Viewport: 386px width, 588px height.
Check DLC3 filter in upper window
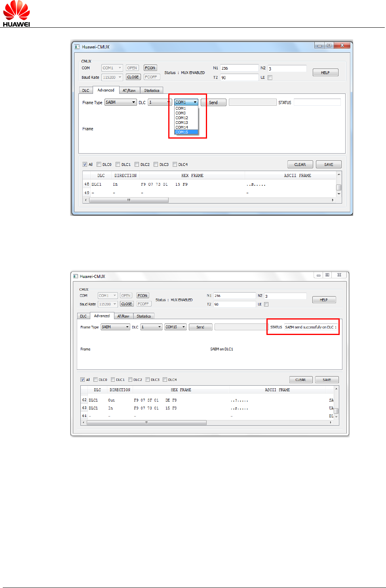[156, 164]
